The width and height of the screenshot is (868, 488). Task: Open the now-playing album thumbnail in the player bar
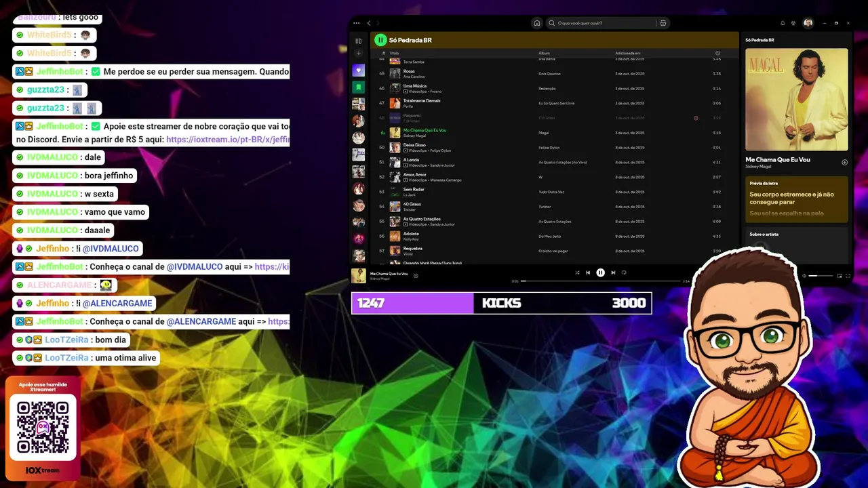tap(359, 275)
